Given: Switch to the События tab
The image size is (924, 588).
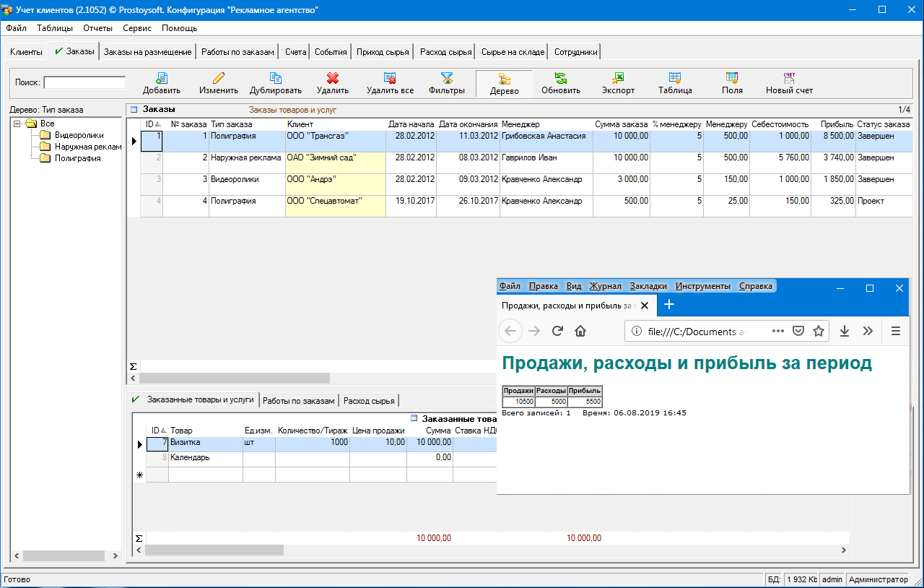Looking at the screenshot, I should pos(331,52).
